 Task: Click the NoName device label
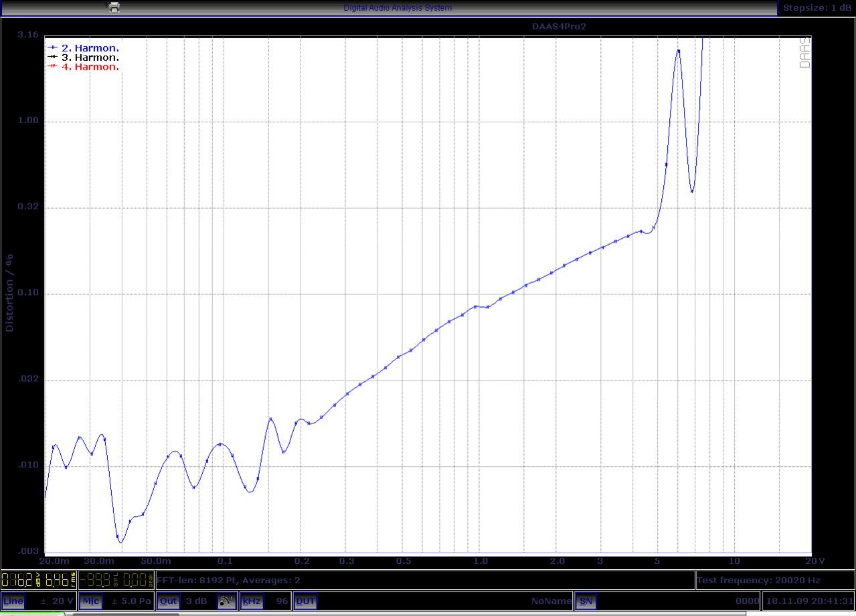551,601
